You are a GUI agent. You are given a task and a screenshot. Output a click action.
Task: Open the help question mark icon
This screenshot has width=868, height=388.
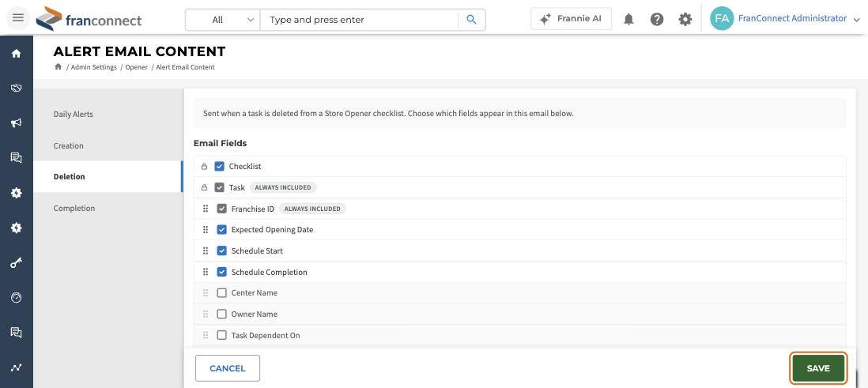[x=657, y=20]
